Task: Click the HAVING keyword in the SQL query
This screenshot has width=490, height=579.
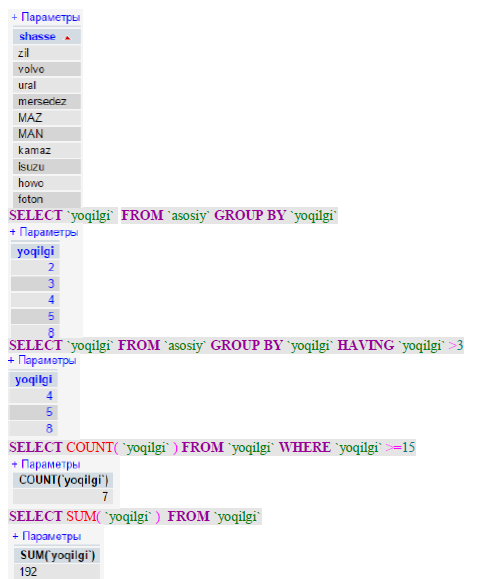Action: [366, 346]
